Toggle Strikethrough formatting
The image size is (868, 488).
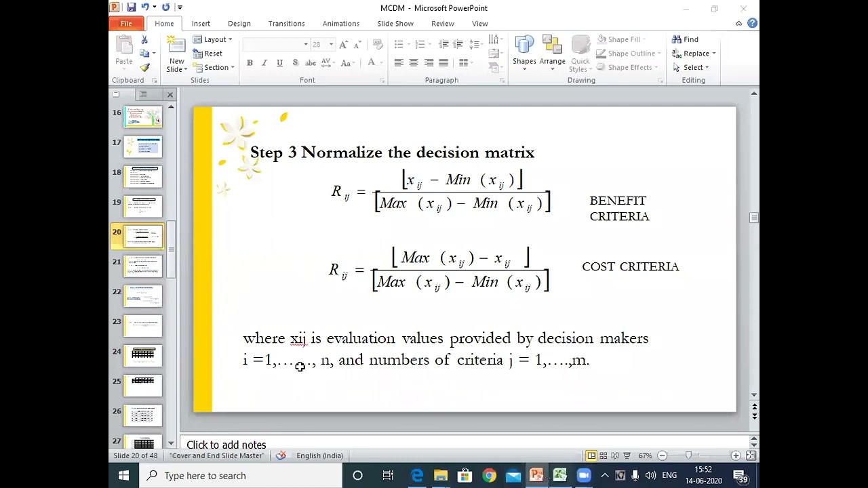[x=311, y=63]
